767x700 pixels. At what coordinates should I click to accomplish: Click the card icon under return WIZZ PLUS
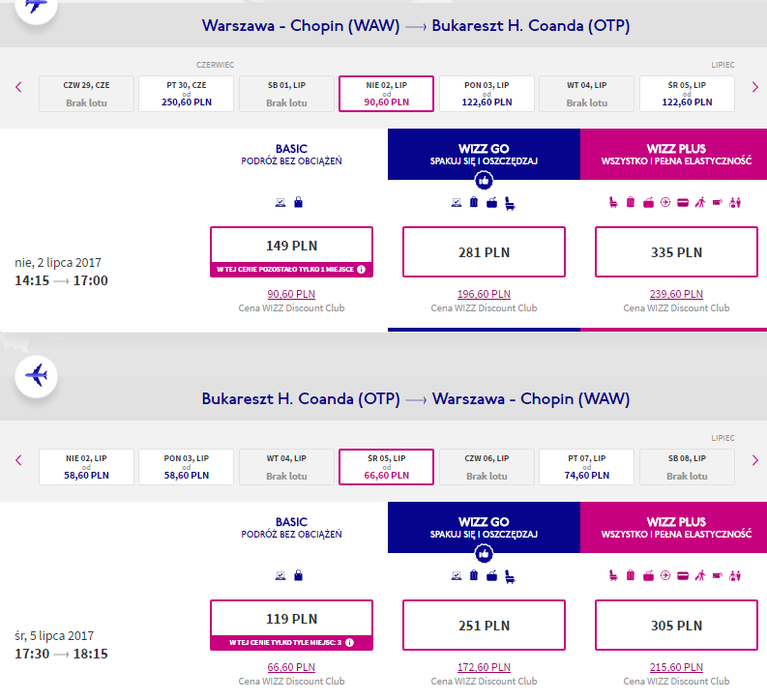[683, 576]
